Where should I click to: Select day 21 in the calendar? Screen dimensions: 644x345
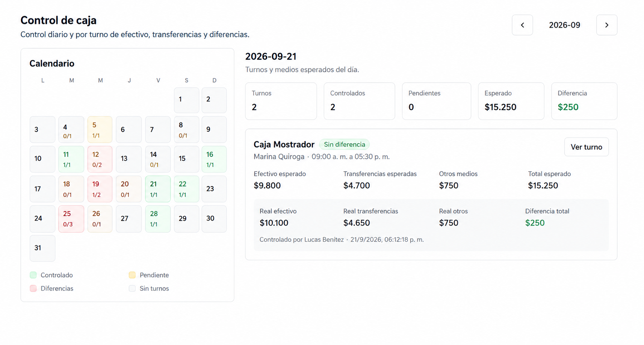(x=157, y=189)
